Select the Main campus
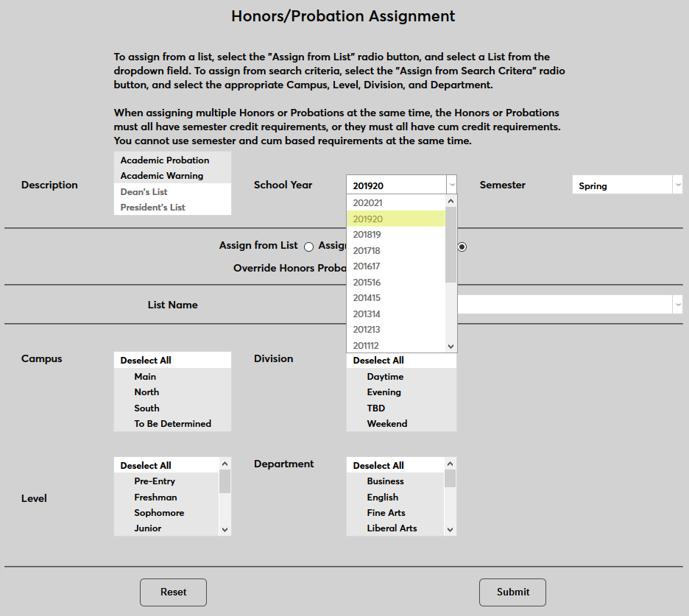Viewport: 689px width, 616px height. pos(144,376)
